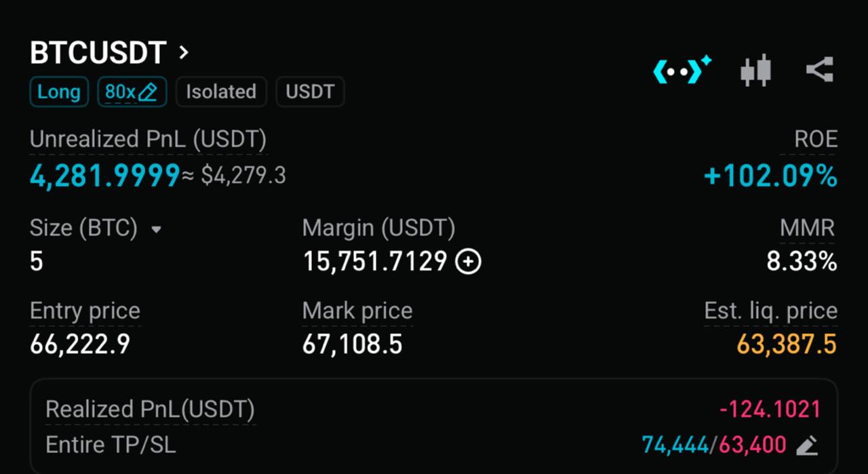Tap the Entry price label

(85, 311)
